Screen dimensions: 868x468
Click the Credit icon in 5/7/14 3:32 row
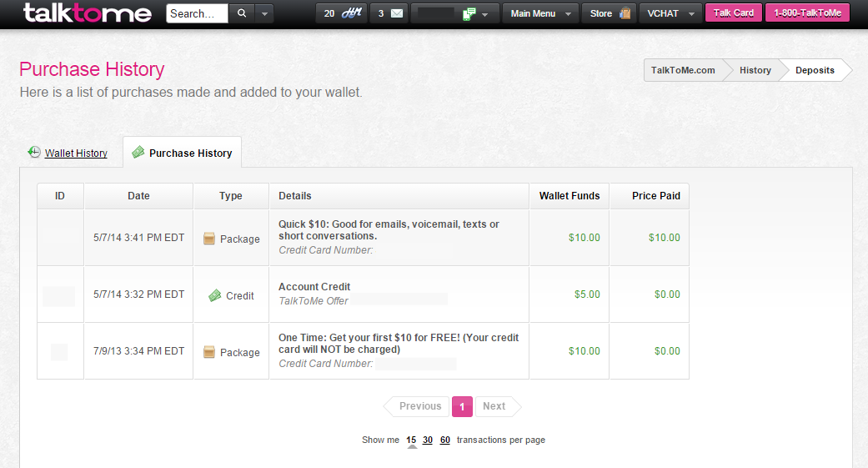(215, 296)
